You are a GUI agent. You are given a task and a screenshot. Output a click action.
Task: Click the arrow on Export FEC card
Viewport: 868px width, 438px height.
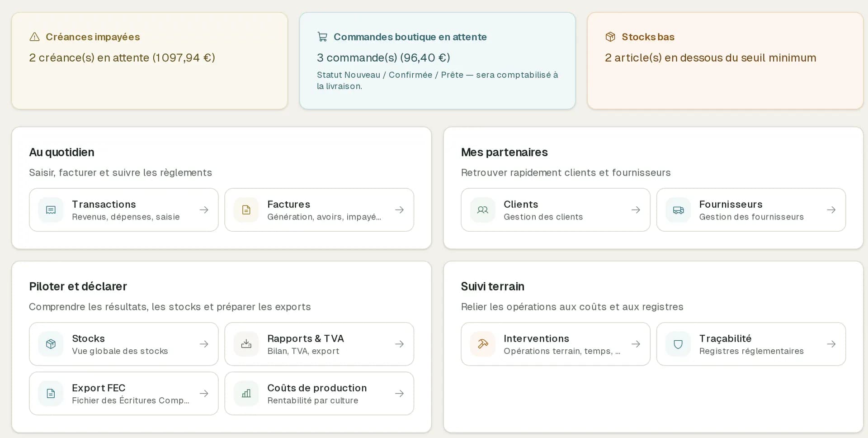tap(204, 394)
